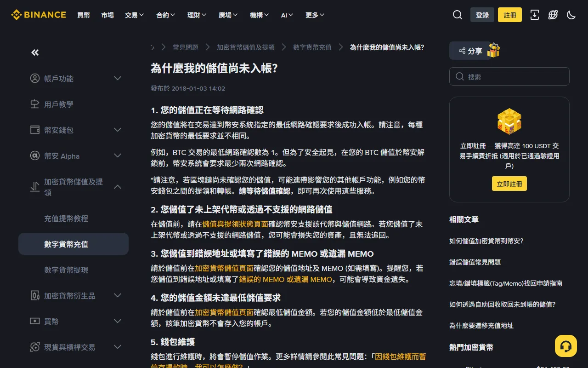
Task: Collapse sidebar with double-arrow icon
Action: [x=35, y=52]
